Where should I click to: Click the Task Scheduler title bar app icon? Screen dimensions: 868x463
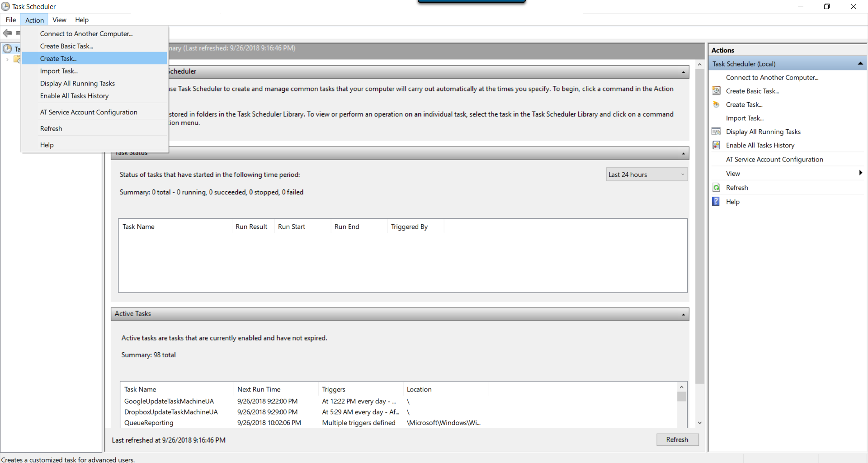tap(5, 6)
